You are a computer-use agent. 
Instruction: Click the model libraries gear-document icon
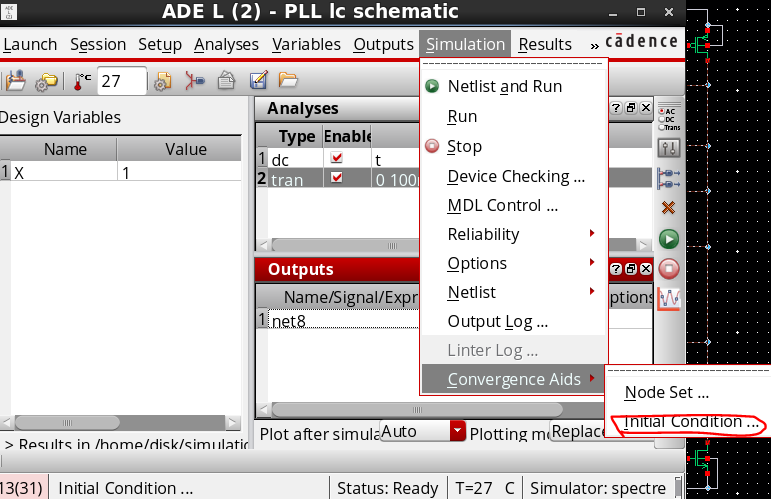tap(163, 81)
